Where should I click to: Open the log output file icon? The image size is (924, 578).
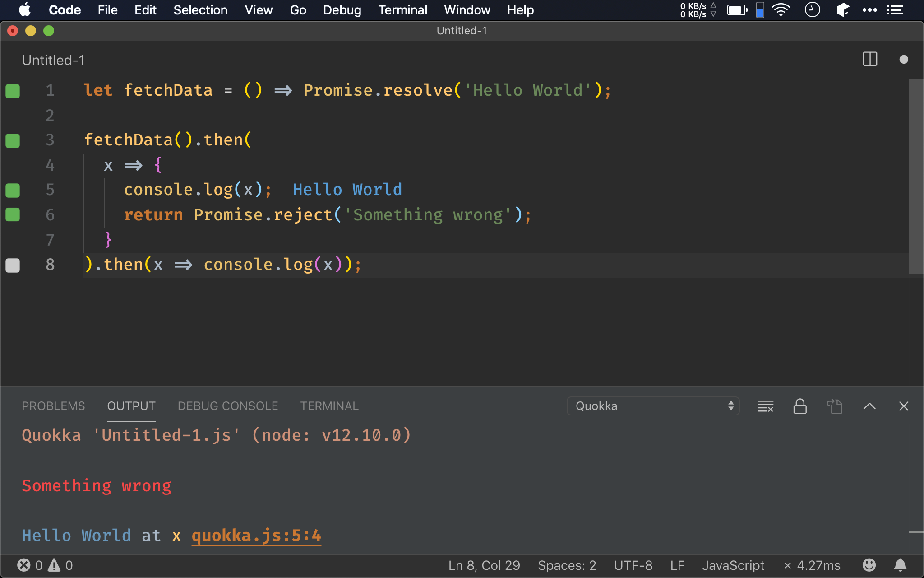click(x=834, y=406)
